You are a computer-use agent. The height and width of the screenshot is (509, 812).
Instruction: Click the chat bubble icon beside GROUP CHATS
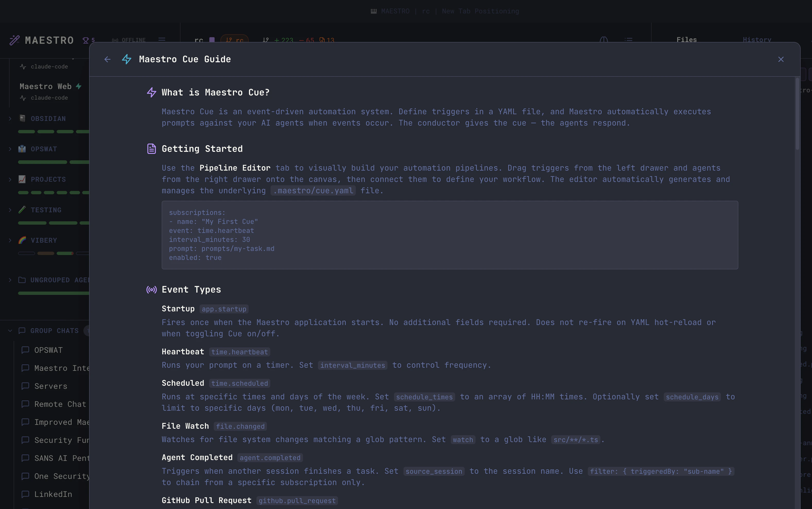click(x=22, y=331)
